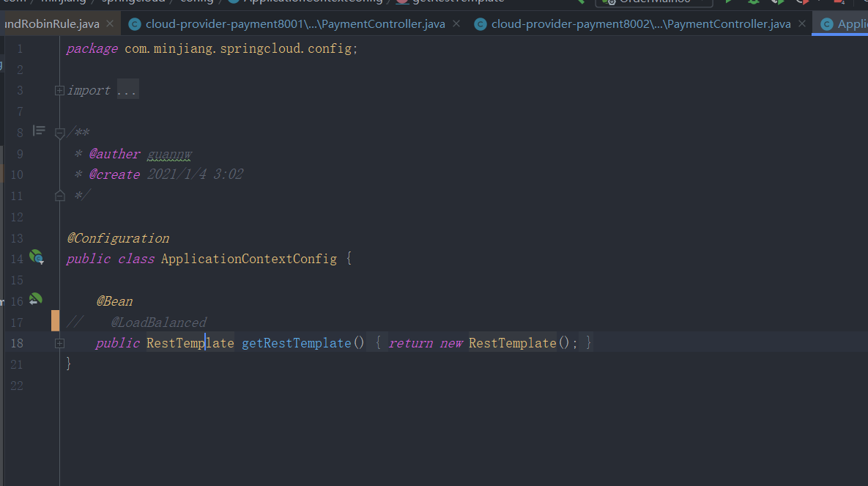
Task: Click the Java class icon on the payment8002 tab
Action: click(x=481, y=24)
